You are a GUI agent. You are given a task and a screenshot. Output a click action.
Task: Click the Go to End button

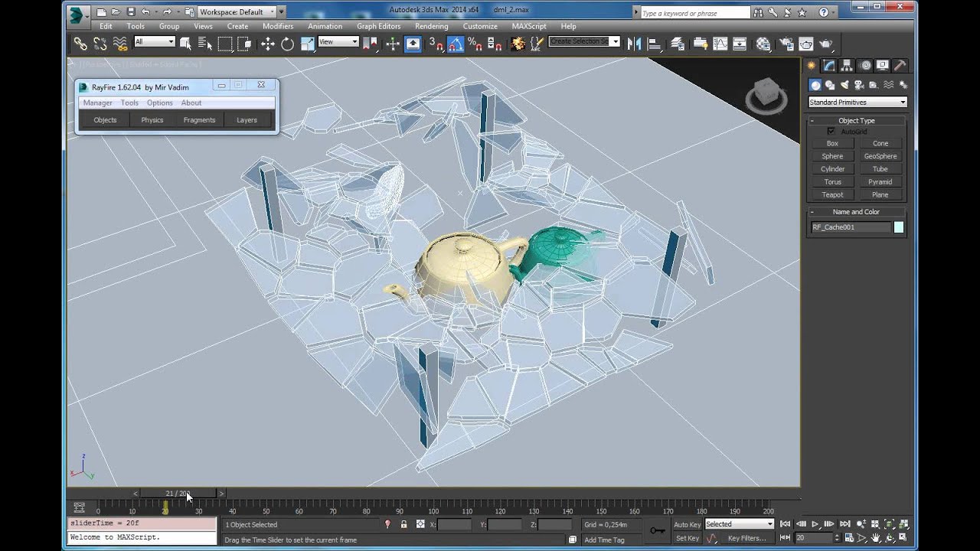(x=845, y=524)
